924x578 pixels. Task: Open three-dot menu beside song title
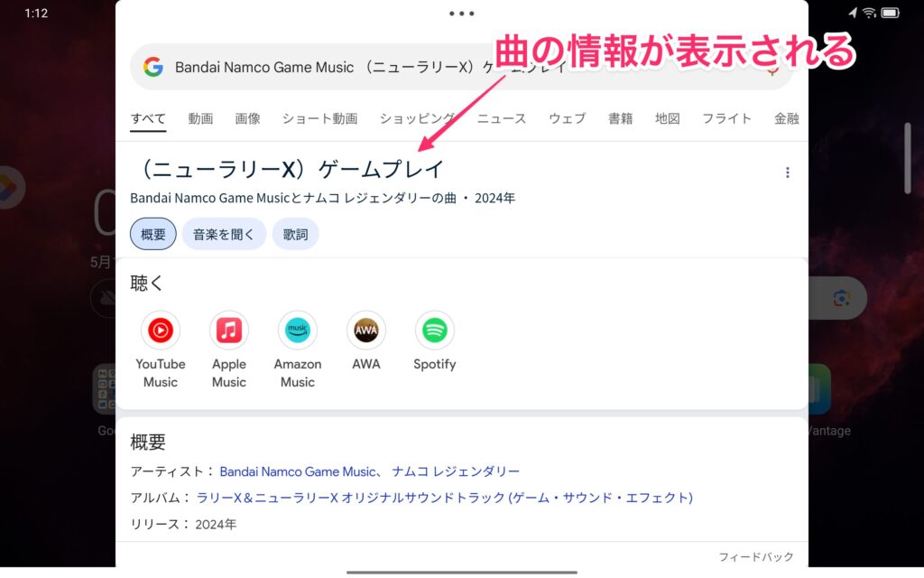pos(787,172)
